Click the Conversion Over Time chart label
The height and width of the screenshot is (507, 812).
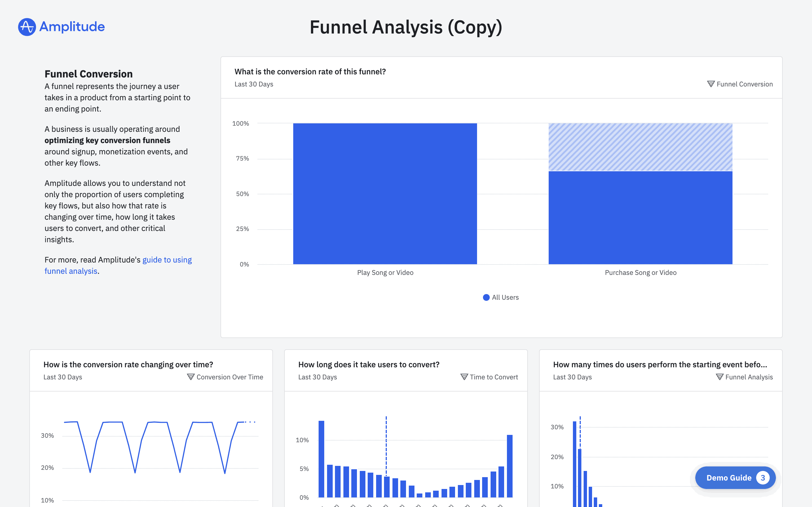click(x=230, y=377)
